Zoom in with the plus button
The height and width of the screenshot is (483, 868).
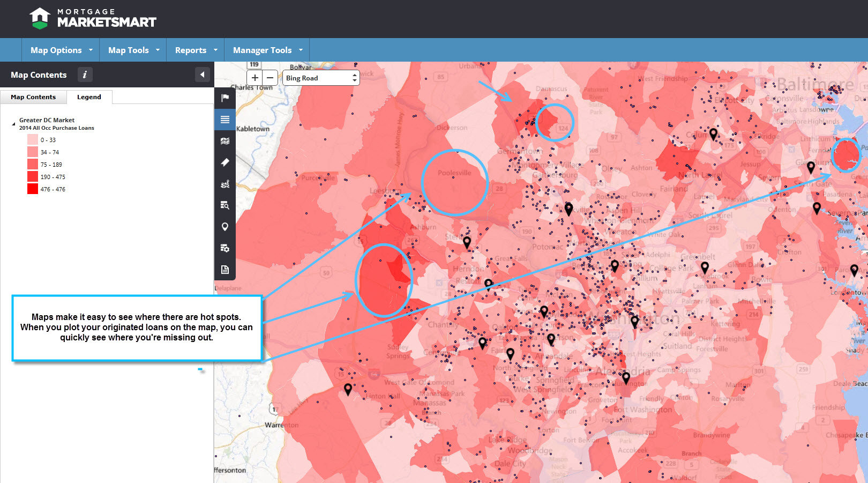click(255, 78)
